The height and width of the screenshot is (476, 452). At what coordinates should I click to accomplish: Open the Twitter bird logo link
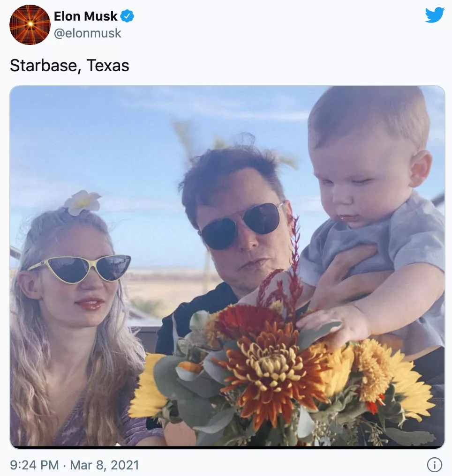(x=435, y=15)
